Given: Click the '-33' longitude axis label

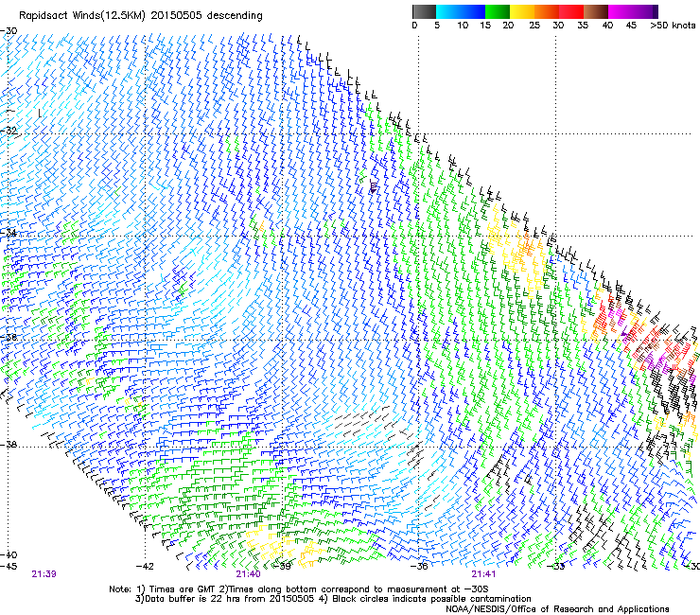Looking at the screenshot, I should 556,567.
